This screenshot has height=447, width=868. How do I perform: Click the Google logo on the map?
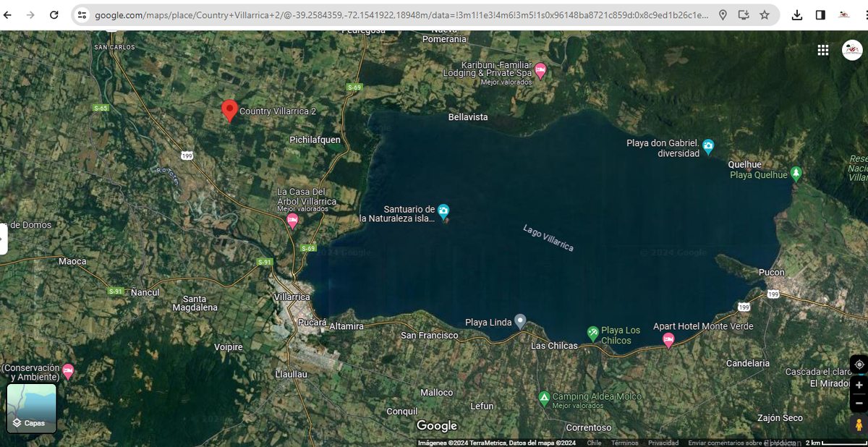coord(437,426)
